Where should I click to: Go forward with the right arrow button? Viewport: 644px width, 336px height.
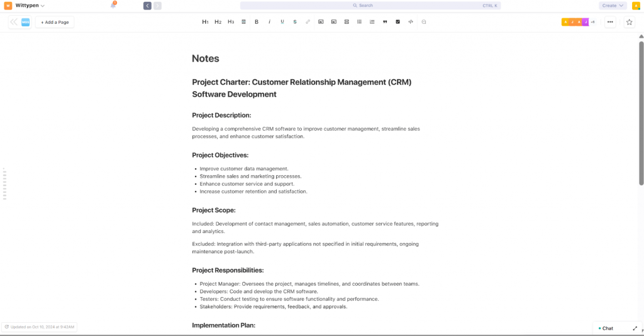tap(158, 6)
